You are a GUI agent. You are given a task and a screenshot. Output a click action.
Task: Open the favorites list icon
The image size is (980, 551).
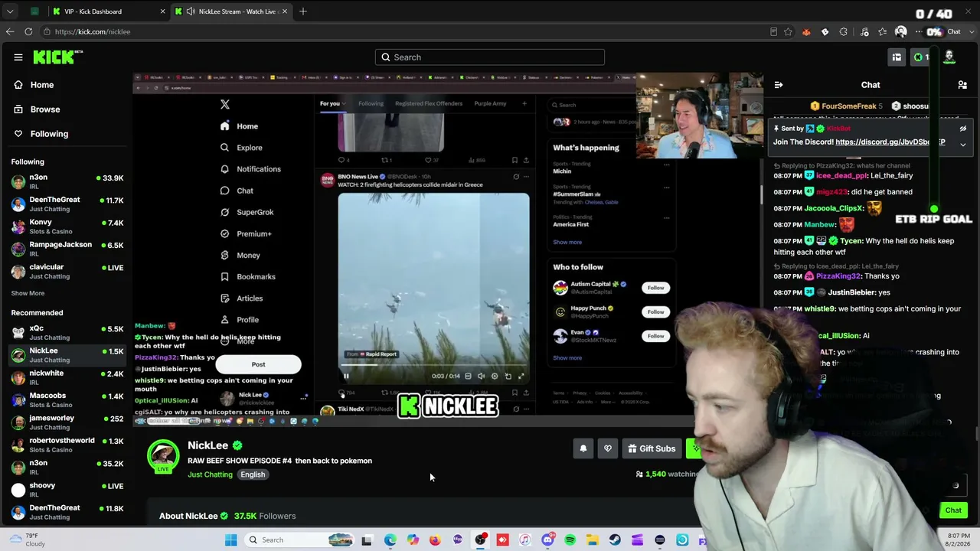click(883, 32)
